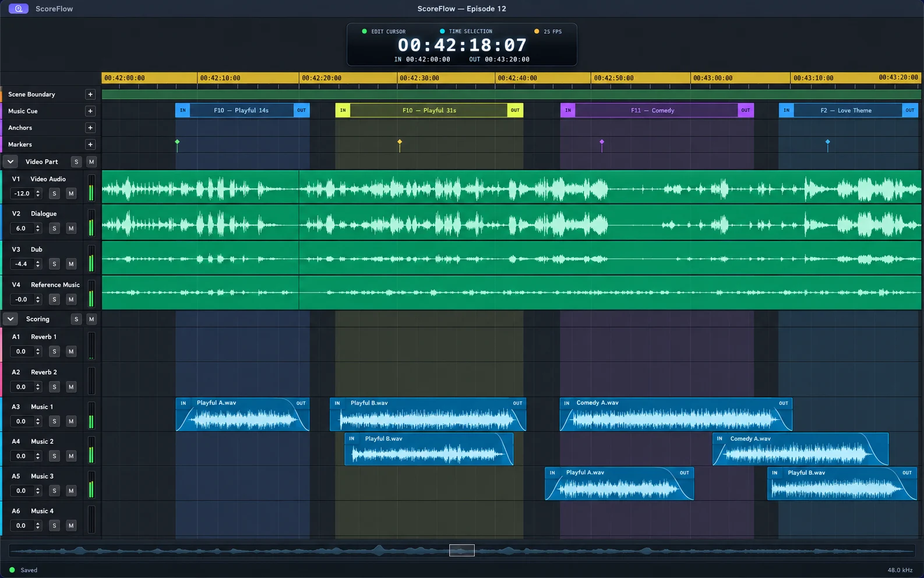
Task: Click the 00:42:30:00 ruler timecode
Action: coord(419,78)
